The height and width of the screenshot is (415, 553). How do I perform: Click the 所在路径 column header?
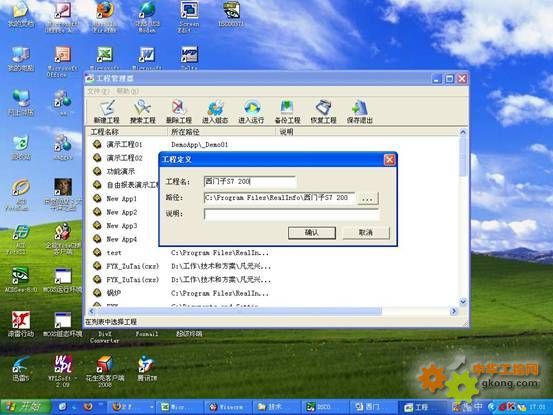(221, 132)
